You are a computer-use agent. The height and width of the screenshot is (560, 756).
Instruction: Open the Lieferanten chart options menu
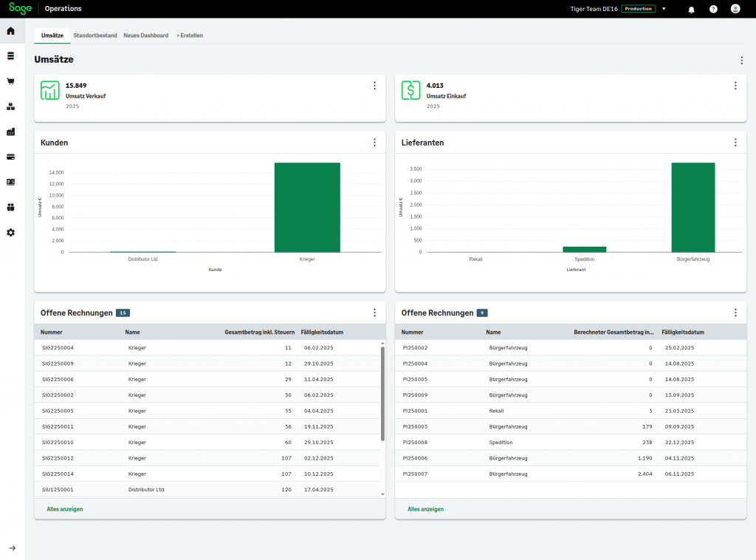(x=735, y=143)
